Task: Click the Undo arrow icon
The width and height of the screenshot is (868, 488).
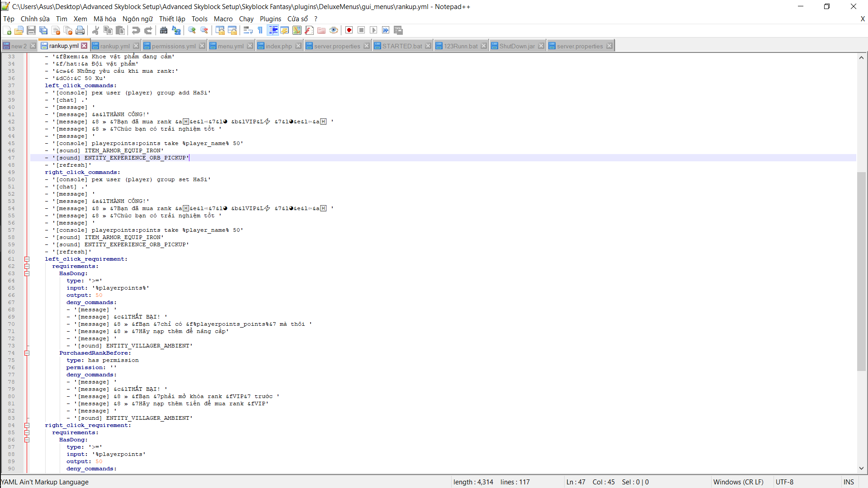Action: tap(136, 30)
